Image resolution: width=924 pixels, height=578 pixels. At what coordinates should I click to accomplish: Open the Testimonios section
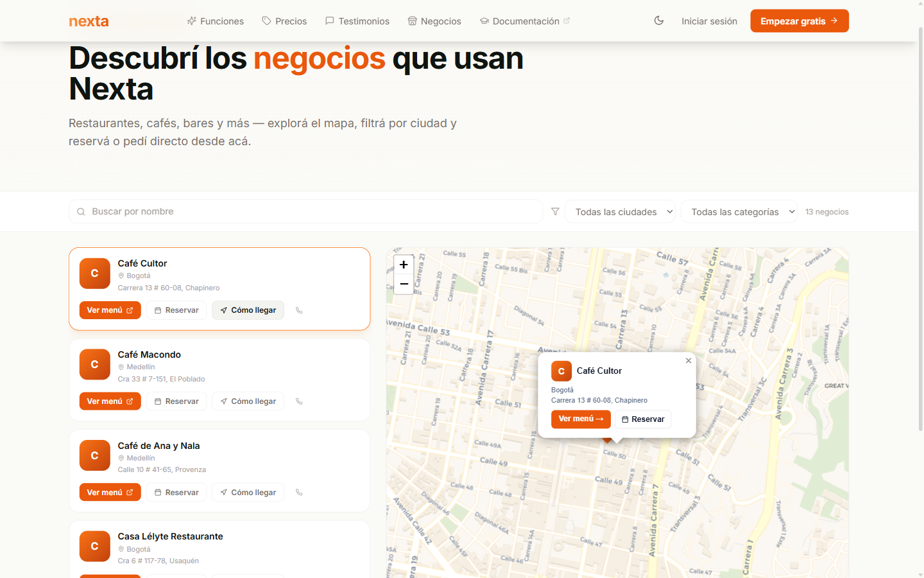357,21
